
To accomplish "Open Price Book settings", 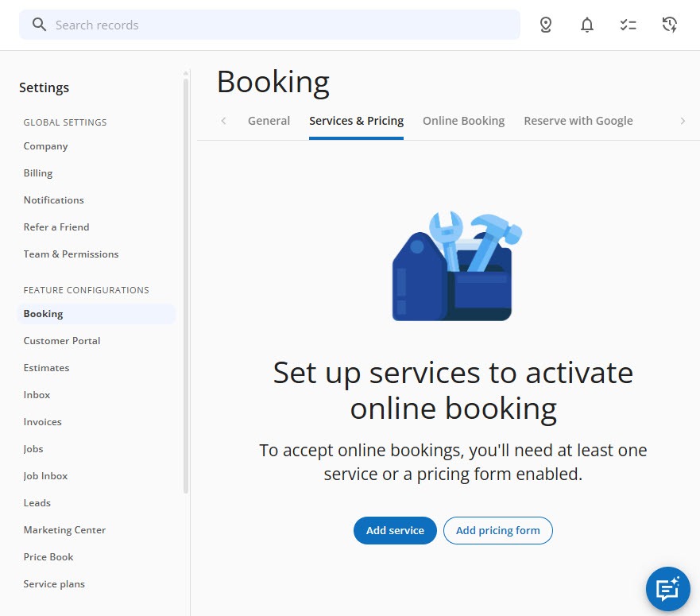I will click(x=48, y=557).
